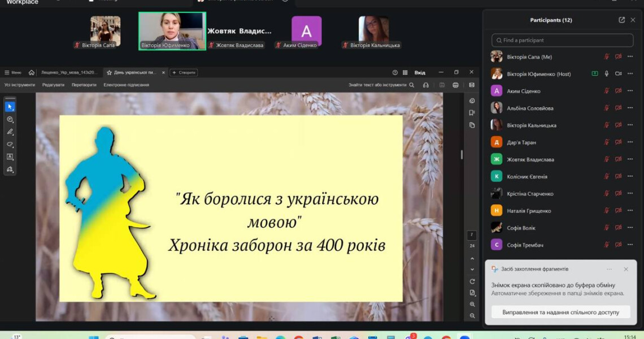644x339 pixels.
Task: Rotate the page with circular arrow icon
Action: pos(472,281)
